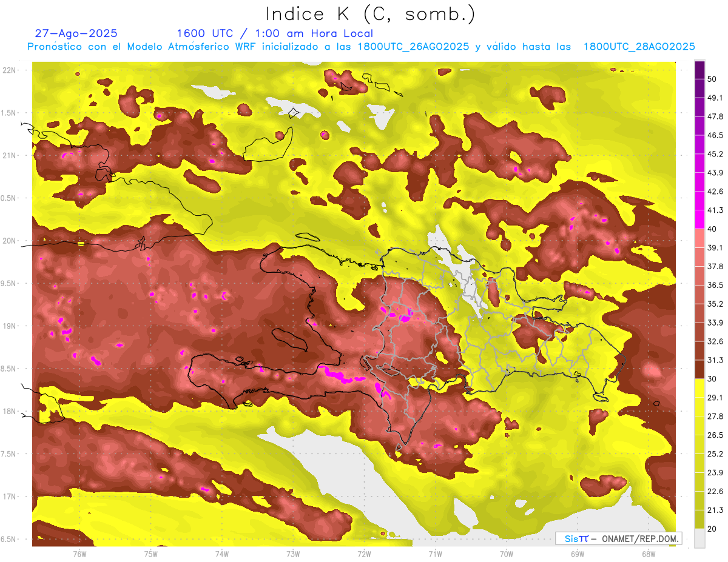Click the colorbar value "23.9"
Image resolution: width=728 pixels, height=562 pixels.
[715, 473]
